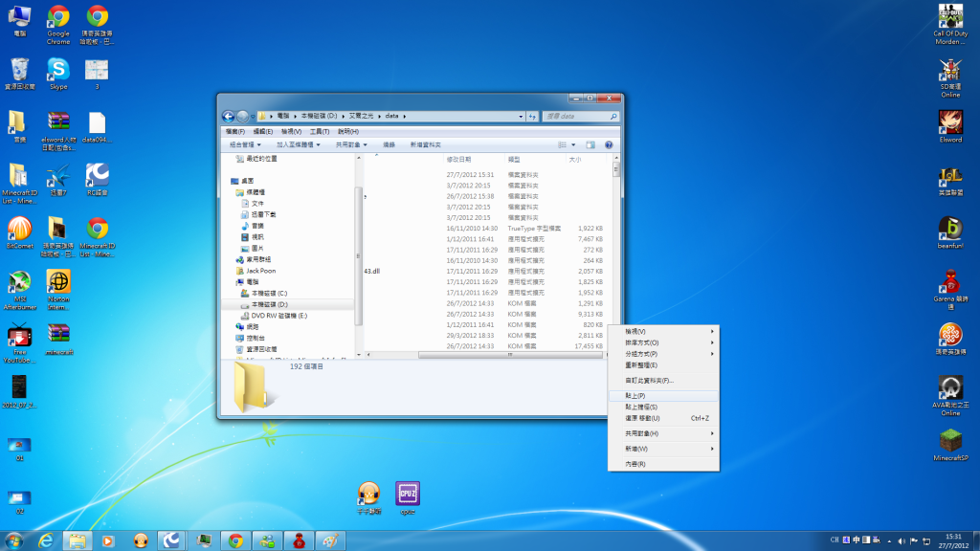This screenshot has width=980, height=551.
Task: Open the 檢視(V) menu in menu bar
Action: pyautogui.click(x=291, y=131)
